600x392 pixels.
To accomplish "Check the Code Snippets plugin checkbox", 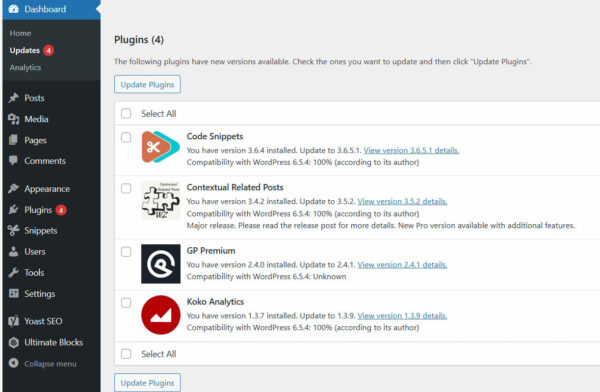I will point(126,137).
